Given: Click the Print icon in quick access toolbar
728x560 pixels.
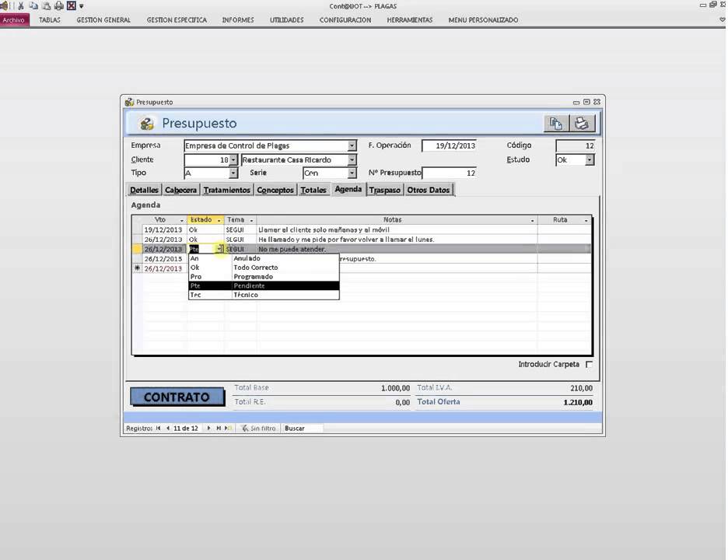Looking at the screenshot, I should (x=59, y=6).
